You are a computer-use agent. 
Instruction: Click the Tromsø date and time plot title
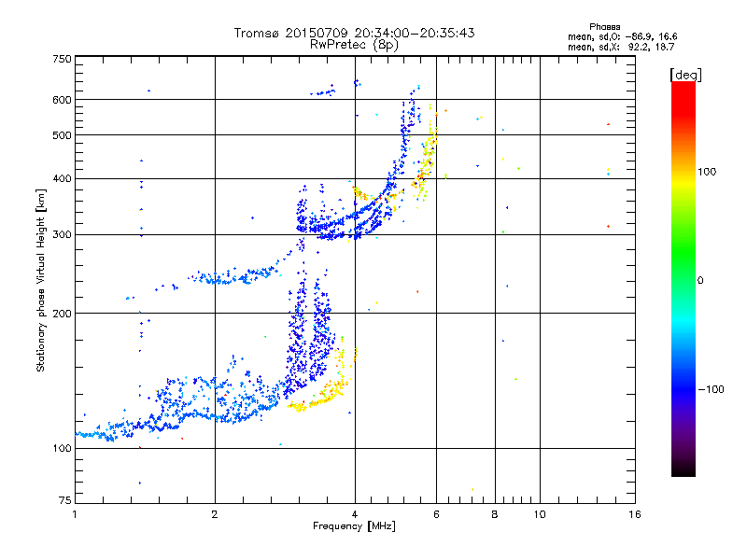pos(354,33)
